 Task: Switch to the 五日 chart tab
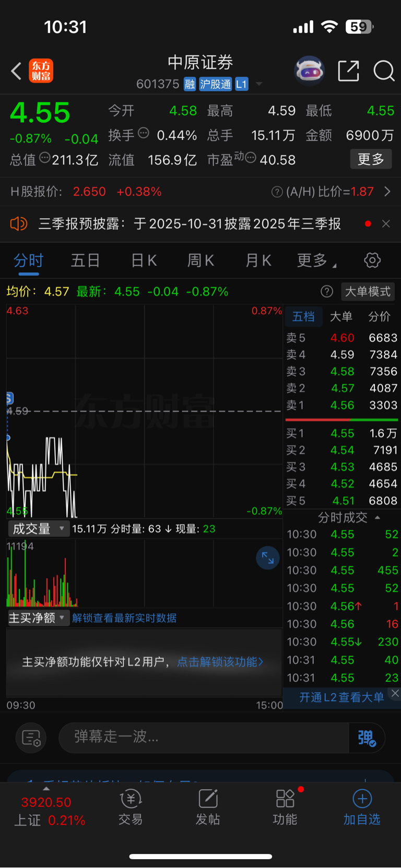pyautogui.click(x=85, y=260)
